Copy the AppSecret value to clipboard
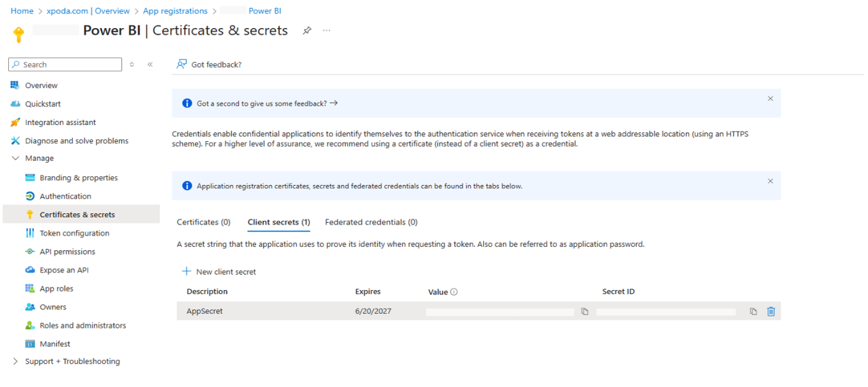Viewport: 868px width, 387px height. click(x=585, y=311)
